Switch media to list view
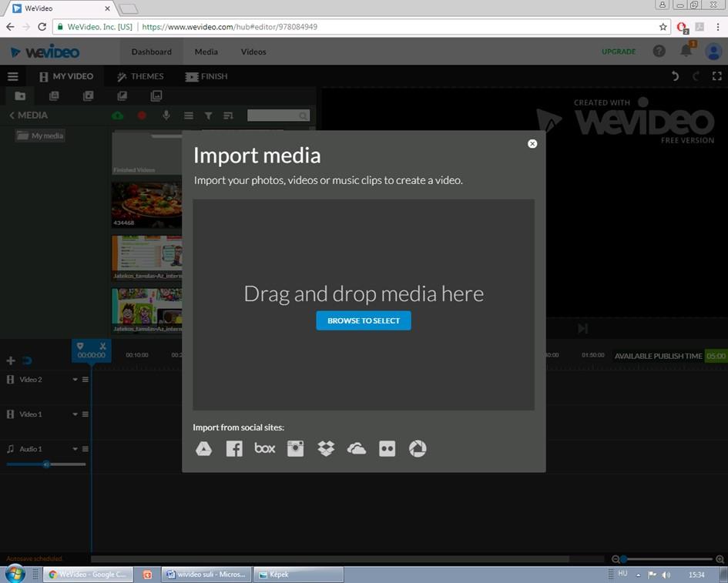The width and height of the screenshot is (728, 583). (189, 116)
